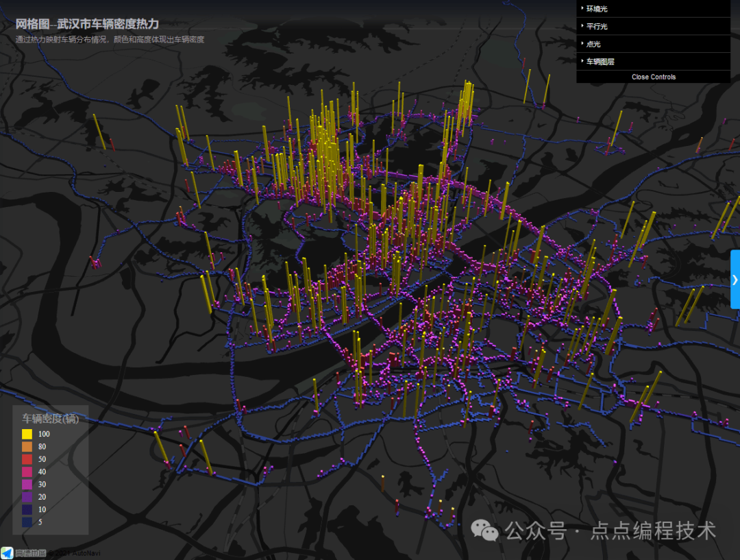740x560 pixels.
Task: Click the 2021 AutoNavi copyright text
Action: click(x=74, y=553)
